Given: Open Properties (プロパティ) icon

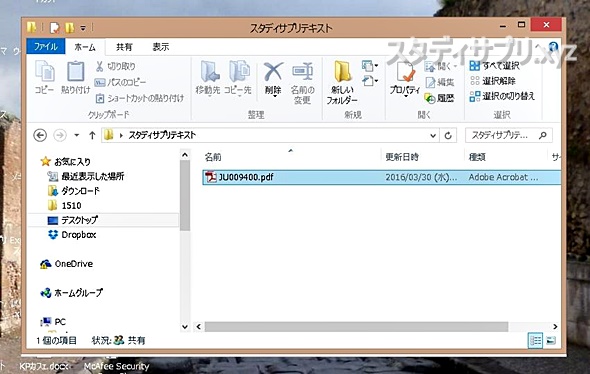Looking at the screenshot, I should (x=405, y=72).
